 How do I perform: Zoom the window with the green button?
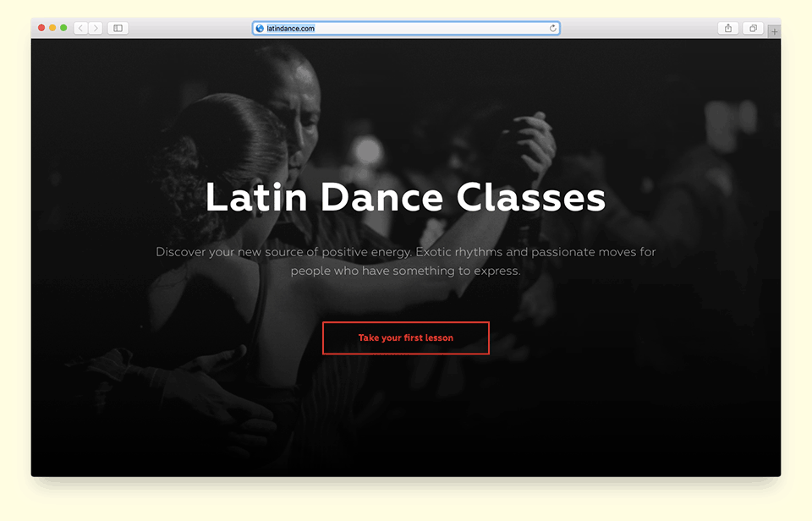(x=63, y=27)
